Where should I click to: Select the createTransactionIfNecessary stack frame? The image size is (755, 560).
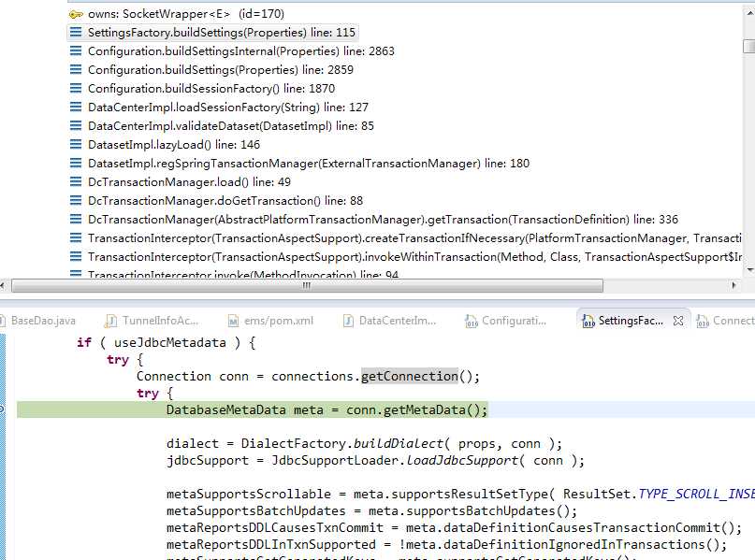(414, 238)
